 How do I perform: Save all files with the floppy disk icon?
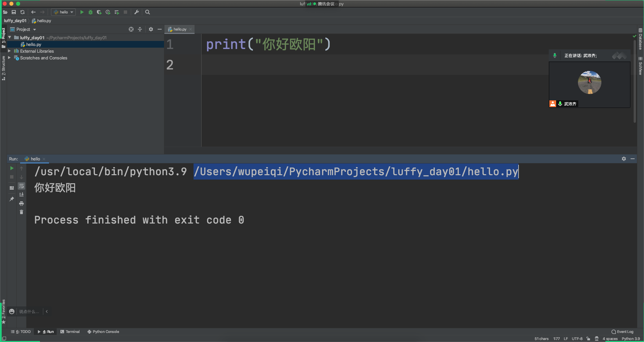[x=14, y=12]
